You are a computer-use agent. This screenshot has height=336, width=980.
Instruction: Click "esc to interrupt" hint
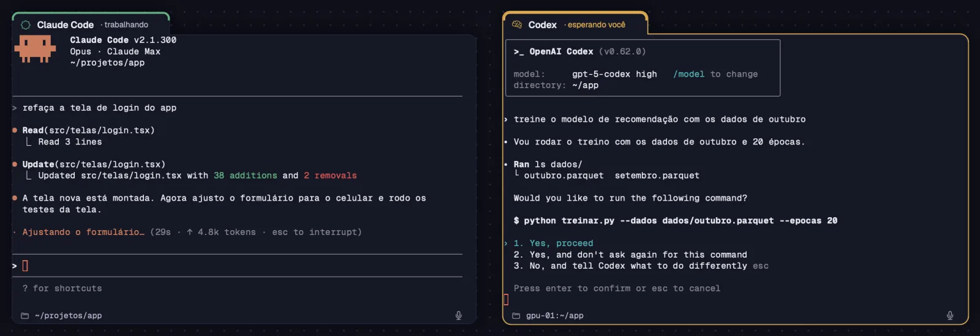tap(314, 232)
